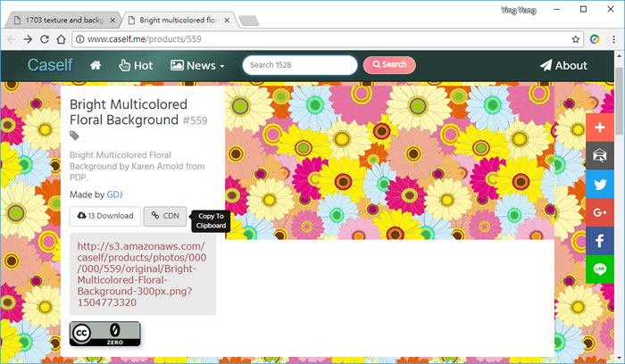Close the 1703 texture tab
This screenshot has height=364, width=625.
point(112,21)
